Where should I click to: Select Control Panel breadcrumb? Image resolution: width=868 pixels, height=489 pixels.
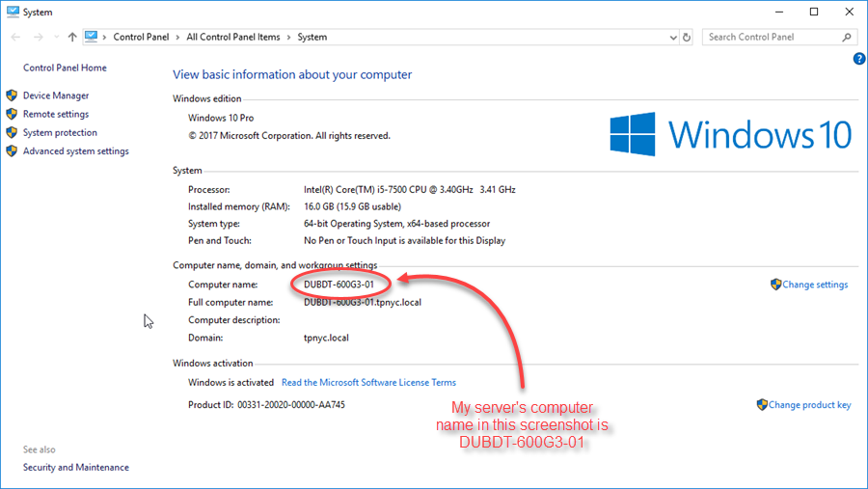pyautogui.click(x=141, y=37)
